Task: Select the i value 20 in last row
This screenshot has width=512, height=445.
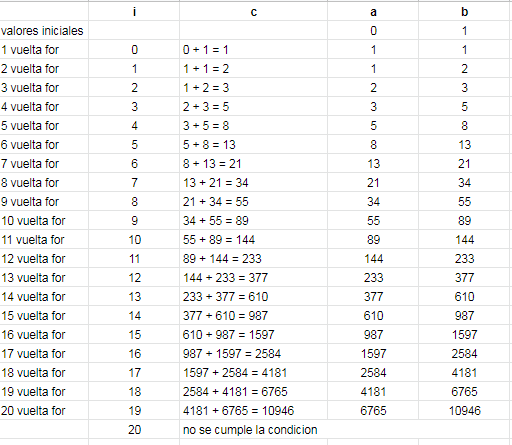Action: [x=134, y=429]
